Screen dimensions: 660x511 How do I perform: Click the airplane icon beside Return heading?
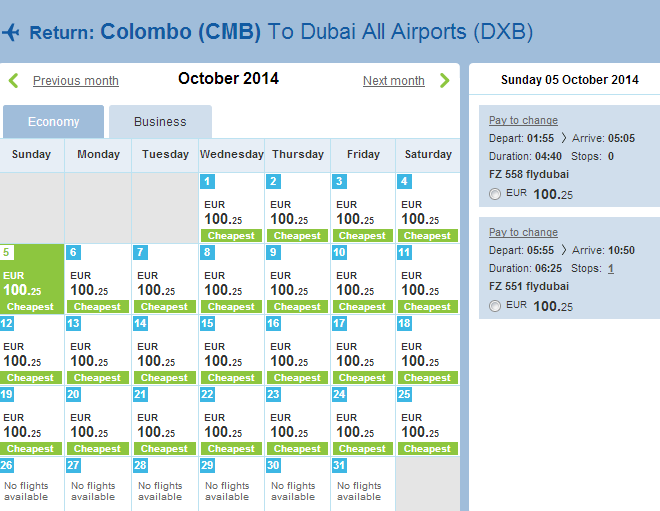tap(11, 32)
